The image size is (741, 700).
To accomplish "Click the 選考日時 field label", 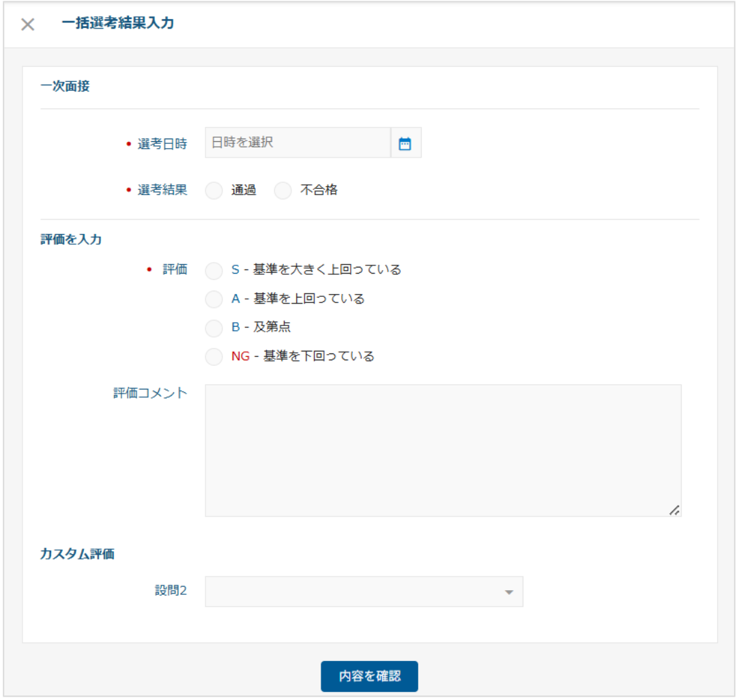I will coord(162,143).
